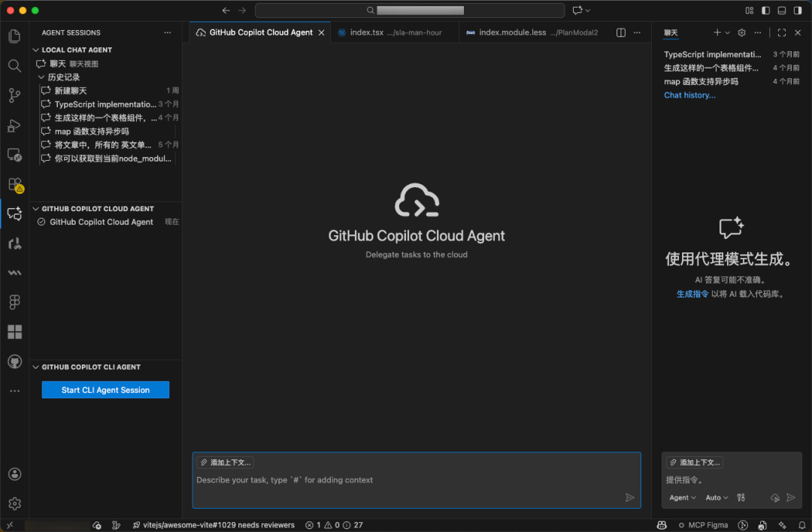This screenshot has width=812, height=532.
Task: Open tools configuration icon in chat input
Action: tap(741, 497)
